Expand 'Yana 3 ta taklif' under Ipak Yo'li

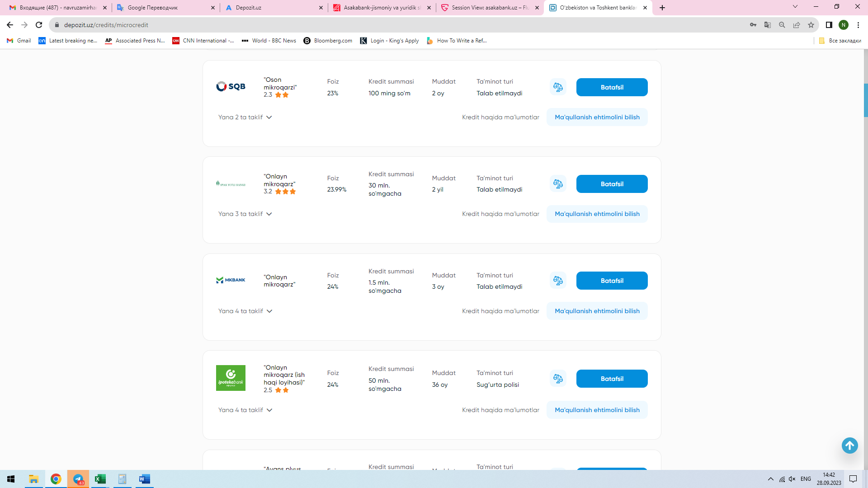point(245,214)
